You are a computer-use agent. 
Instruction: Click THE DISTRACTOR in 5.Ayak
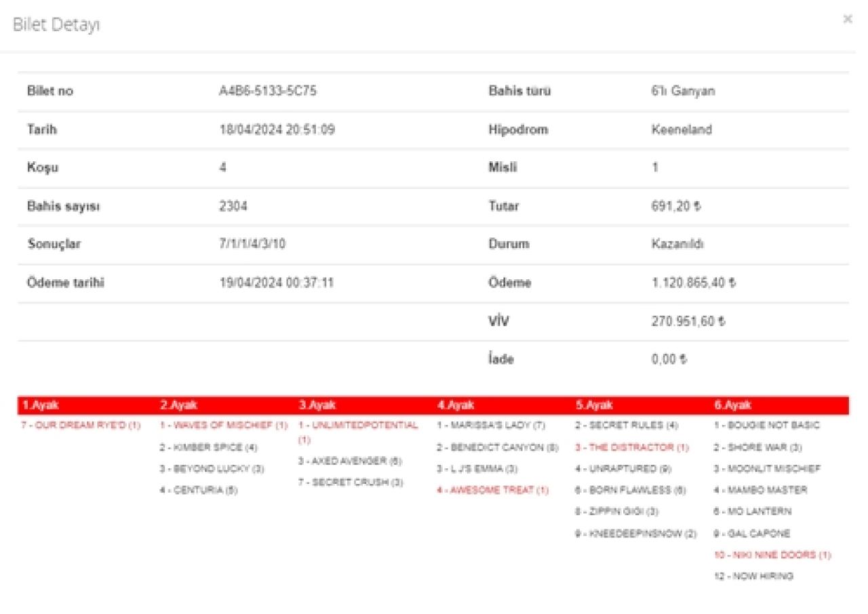(x=632, y=447)
